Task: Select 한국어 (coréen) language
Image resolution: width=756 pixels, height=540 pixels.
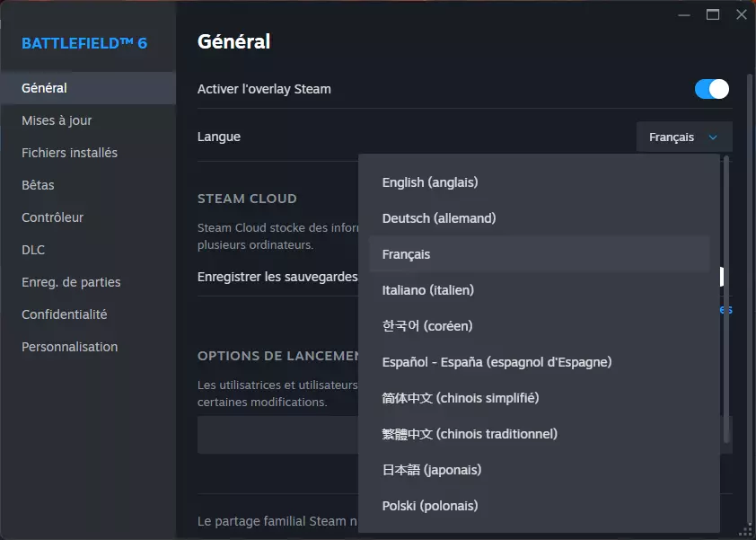Action: (x=427, y=326)
